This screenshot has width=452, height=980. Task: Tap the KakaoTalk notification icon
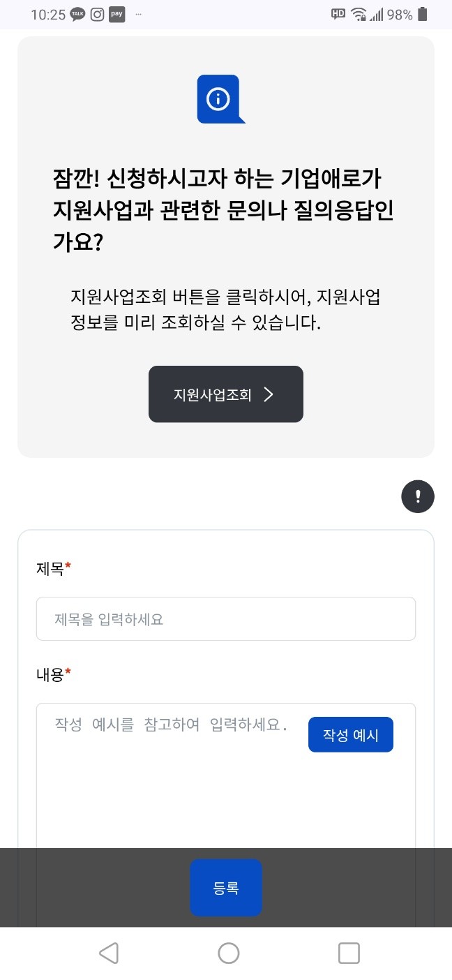[78, 15]
